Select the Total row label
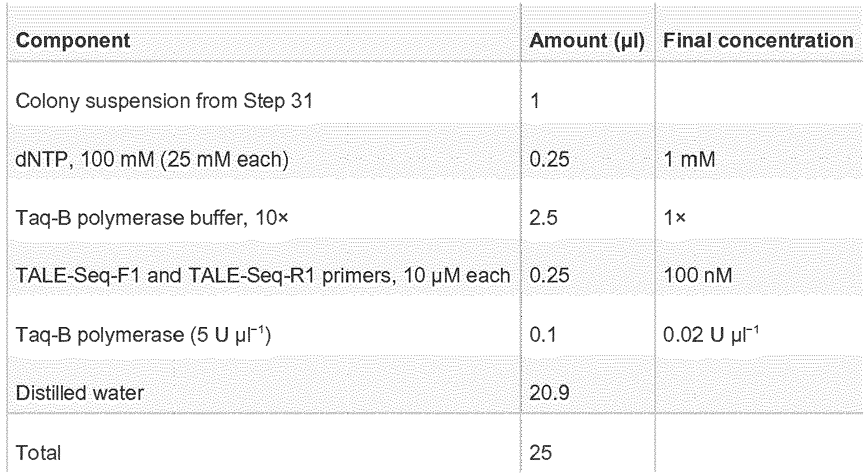The height and width of the screenshot is (474, 868). coord(38,452)
